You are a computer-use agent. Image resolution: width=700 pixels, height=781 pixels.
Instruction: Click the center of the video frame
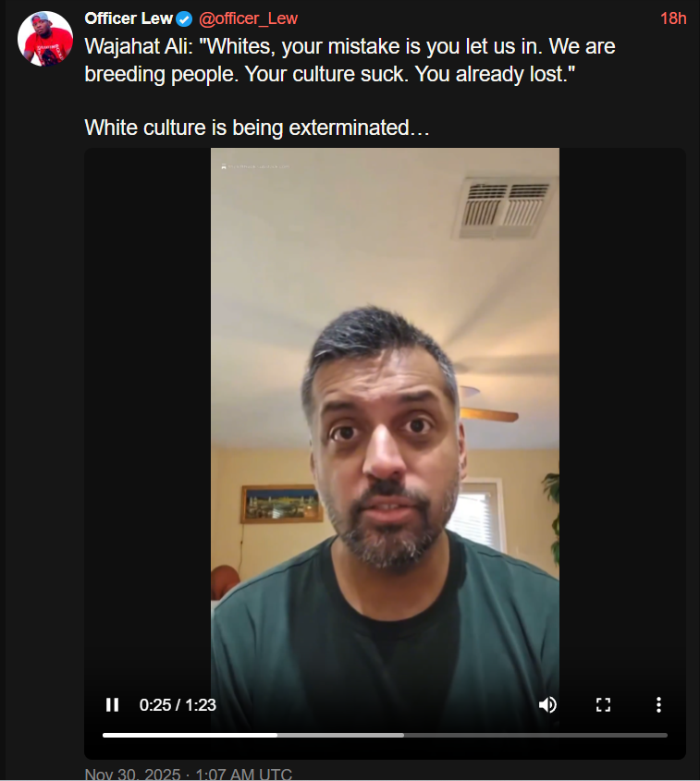385,438
